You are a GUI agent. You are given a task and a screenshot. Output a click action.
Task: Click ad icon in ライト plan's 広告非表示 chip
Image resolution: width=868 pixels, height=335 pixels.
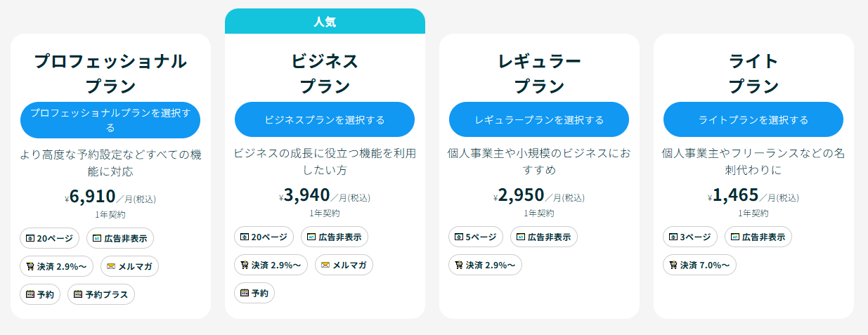coord(734,237)
